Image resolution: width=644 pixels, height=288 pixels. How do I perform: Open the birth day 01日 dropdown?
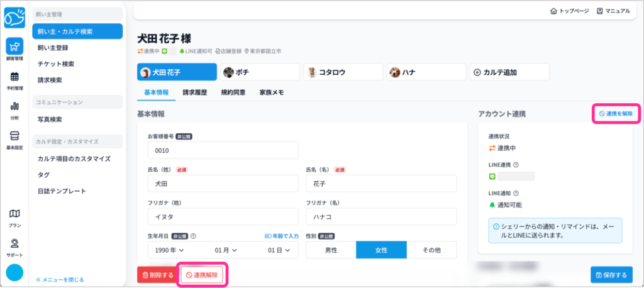[277, 250]
